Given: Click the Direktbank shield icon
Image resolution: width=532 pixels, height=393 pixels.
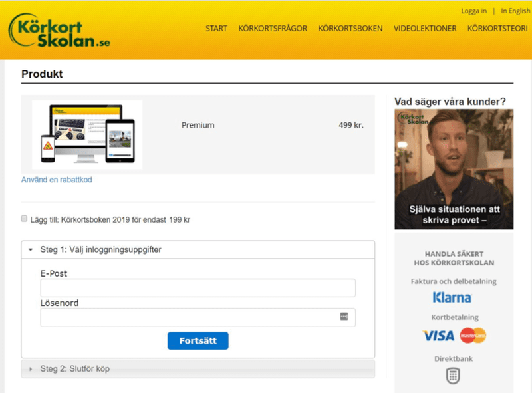Looking at the screenshot, I should pyautogui.click(x=452, y=376).
